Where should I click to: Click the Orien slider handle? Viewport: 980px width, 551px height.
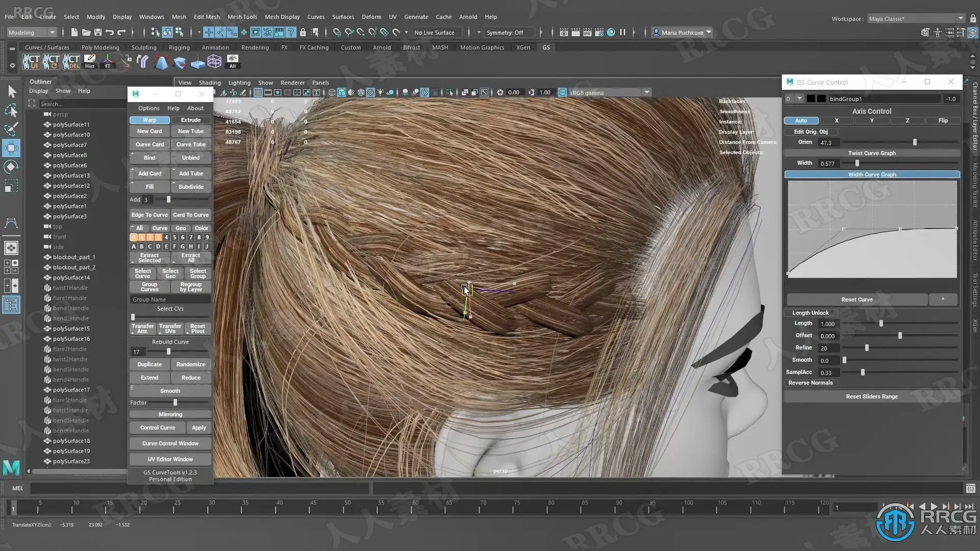[x=915, y=142]
